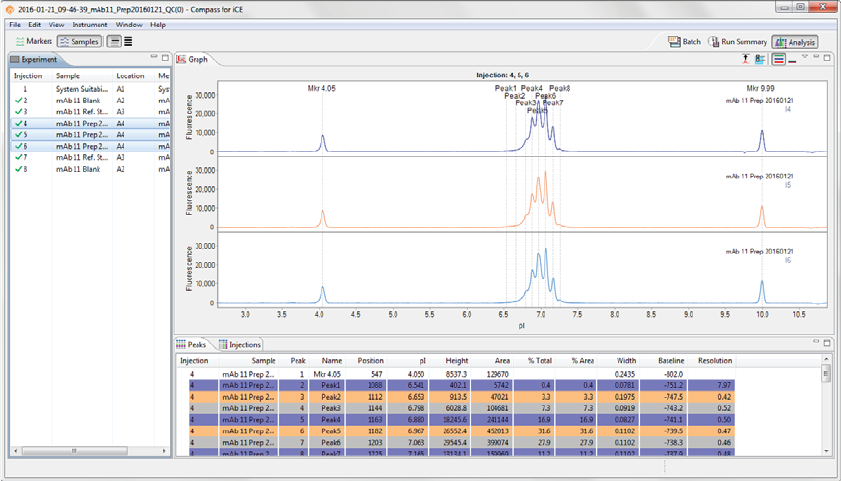Maximize the Experiment panel
The width and height of the screenshot is (841, 481).
pos(164,58)
